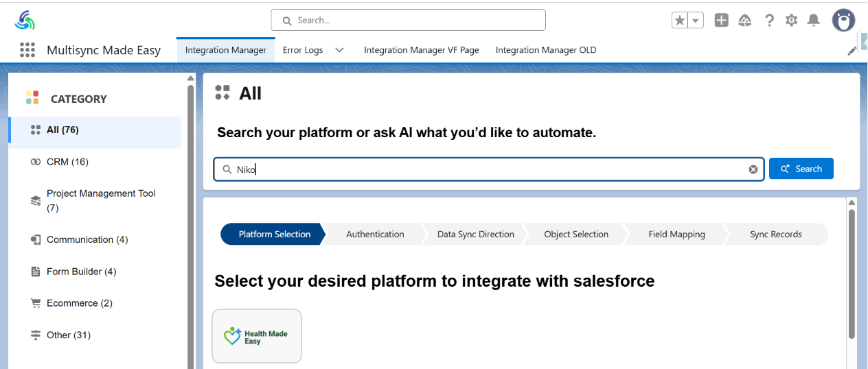Click the All category grid icon

click(x=36, y=130)
